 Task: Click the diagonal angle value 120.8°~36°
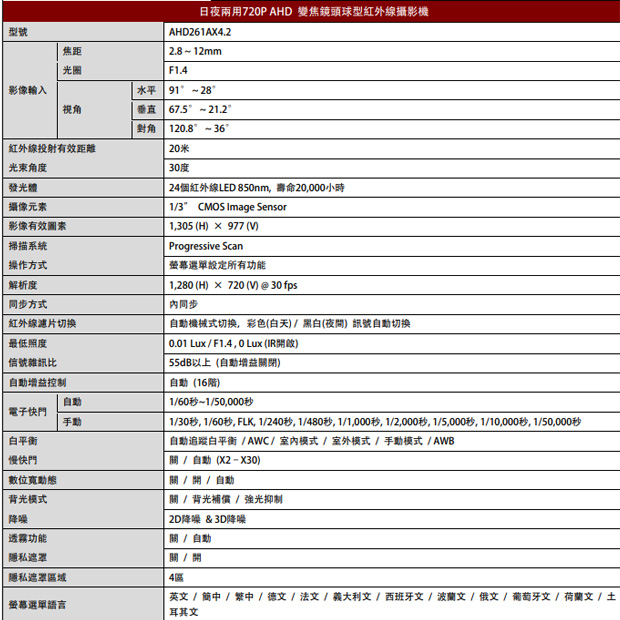point(199,129)
